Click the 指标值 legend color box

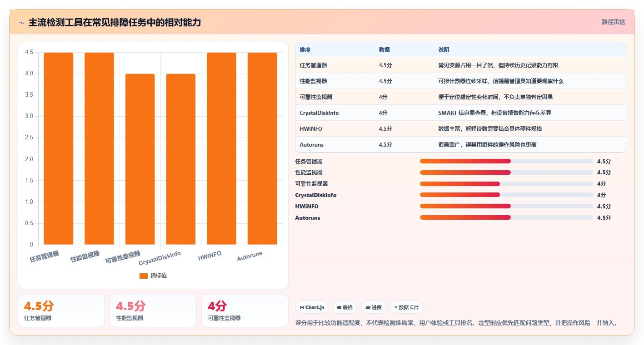[144, 276]
